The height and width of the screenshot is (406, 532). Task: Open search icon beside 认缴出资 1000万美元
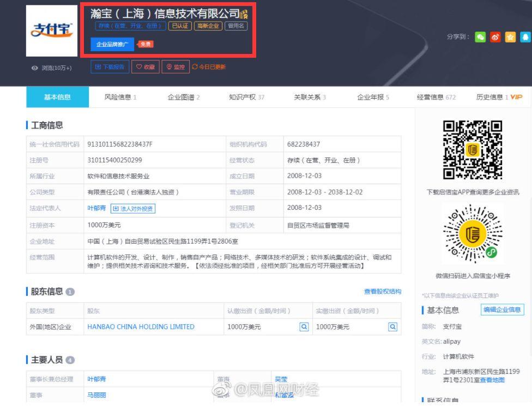click(x=304, y=326)
